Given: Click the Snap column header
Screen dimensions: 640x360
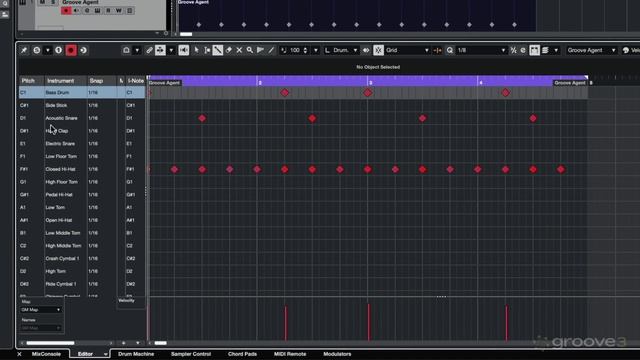Looking at the screenshot, I should coord(102,81).
